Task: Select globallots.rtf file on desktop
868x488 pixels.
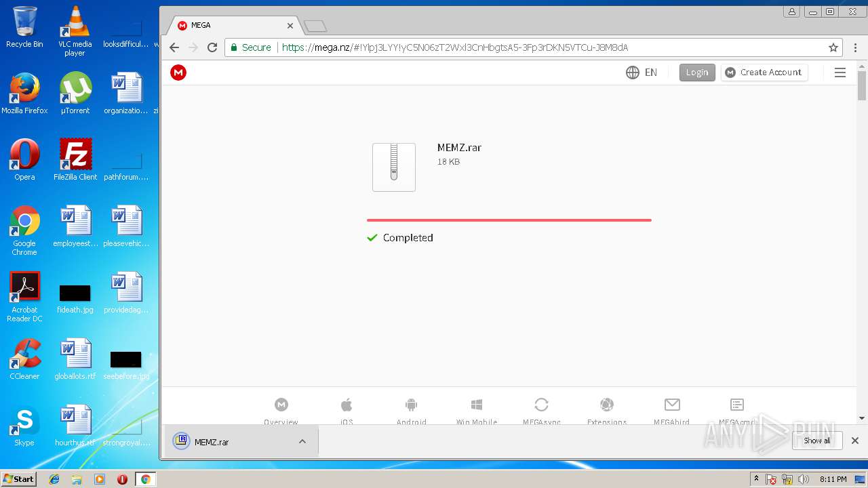Action: coord(75,359)
